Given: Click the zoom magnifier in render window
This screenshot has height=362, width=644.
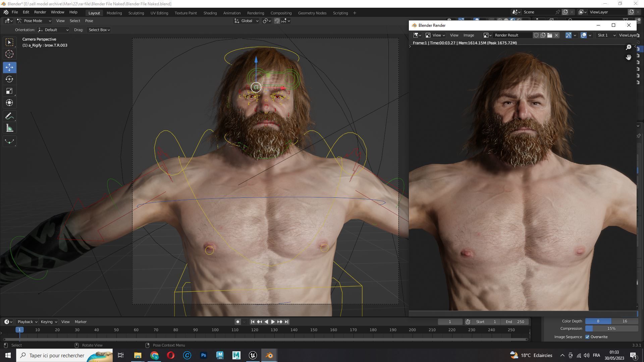Looking at the screenshot, I should [x=629, y=47].
